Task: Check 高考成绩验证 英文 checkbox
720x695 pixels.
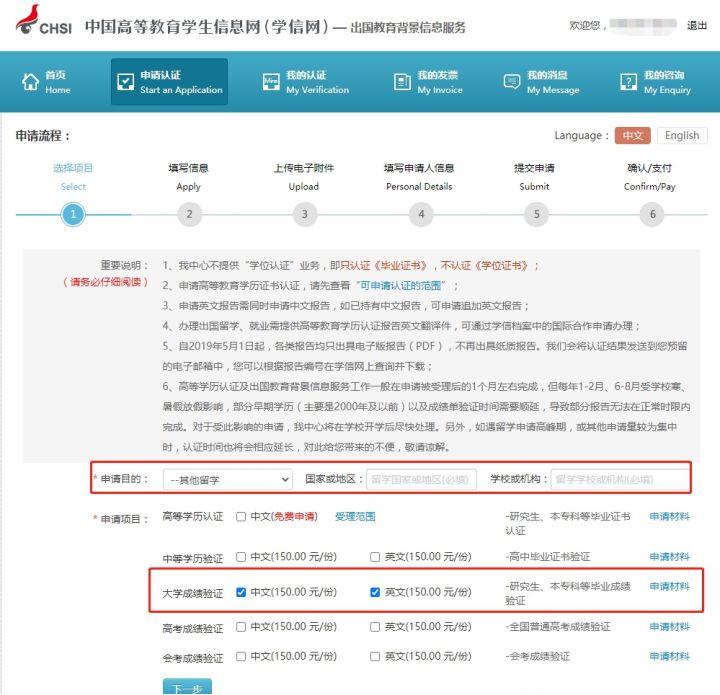Action: [x=375, y=627]
